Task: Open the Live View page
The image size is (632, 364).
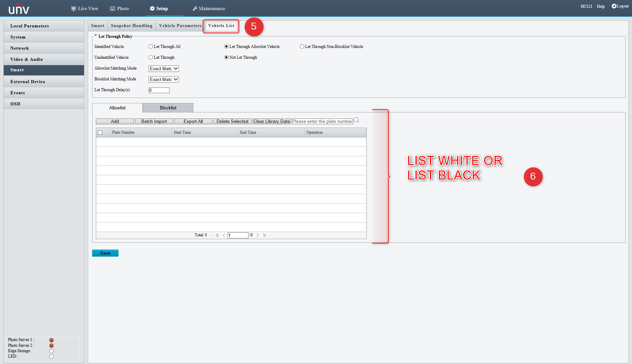Action: point(84,8)
